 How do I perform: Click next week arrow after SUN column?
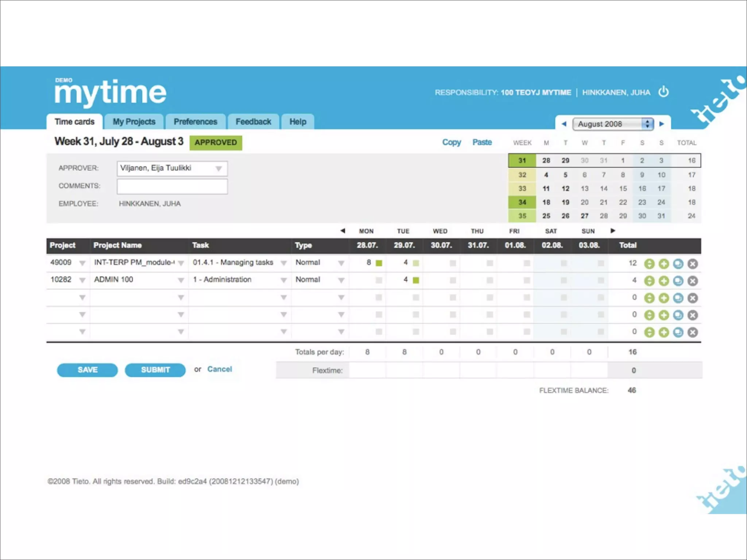(613, 230)
